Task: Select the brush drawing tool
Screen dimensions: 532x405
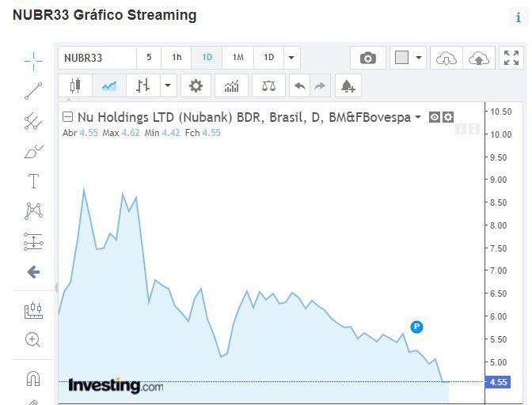Action: [33, 151]
